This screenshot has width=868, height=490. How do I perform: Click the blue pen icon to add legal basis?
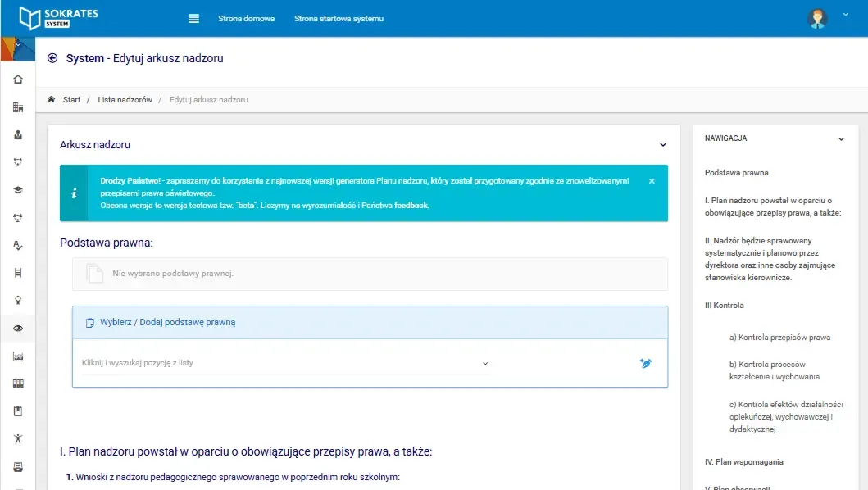click(646, 362)
